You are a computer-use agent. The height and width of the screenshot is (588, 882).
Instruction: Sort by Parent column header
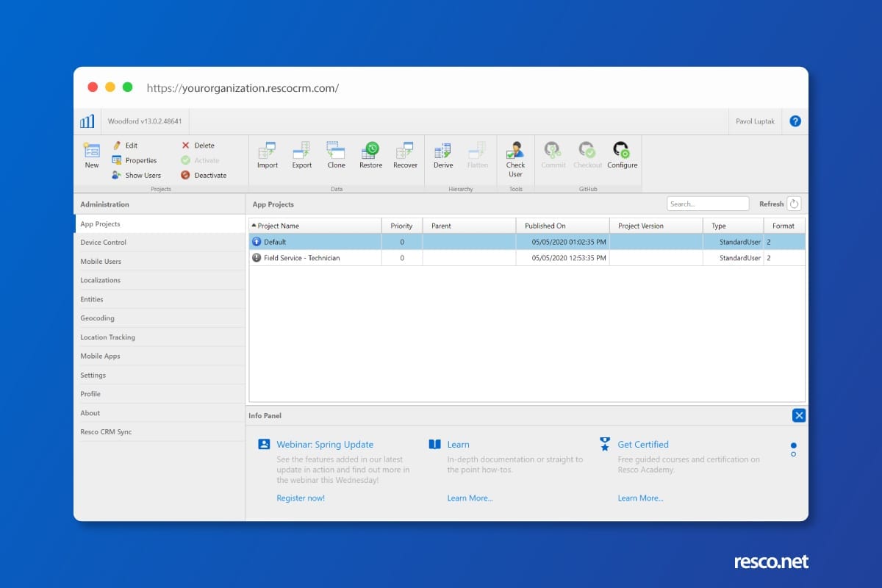470,226
